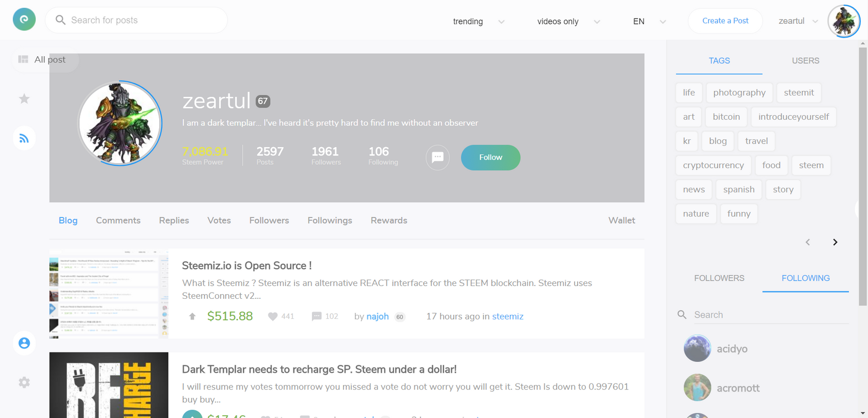868x418 pixels.
Task: Click the Recharge post thumbnail image
Action: (109, 385)
